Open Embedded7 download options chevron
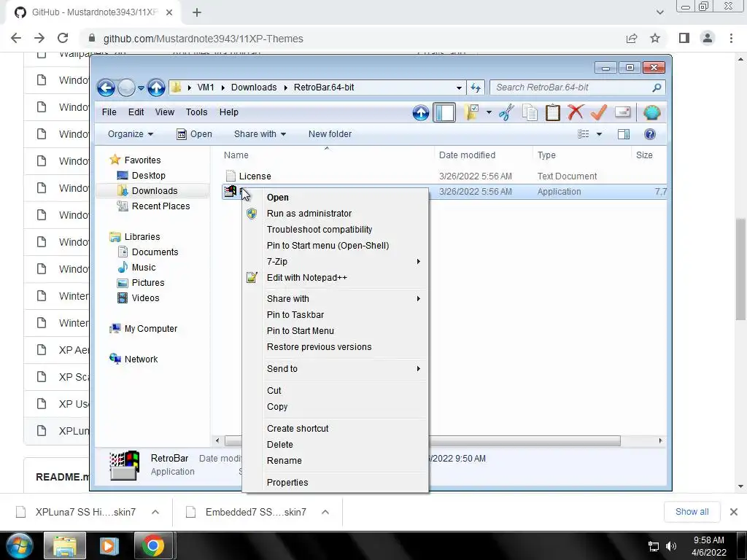 [325, 512]
